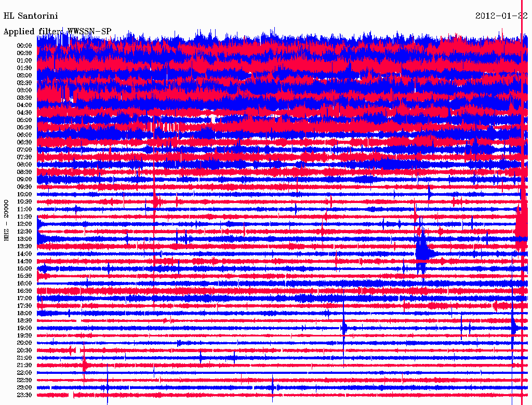The width and height of the screenshot is (532, 405).
Task: Click the Applied filter WWSSN-SP text
Action: pyautogui.click(x=57, y=32)
